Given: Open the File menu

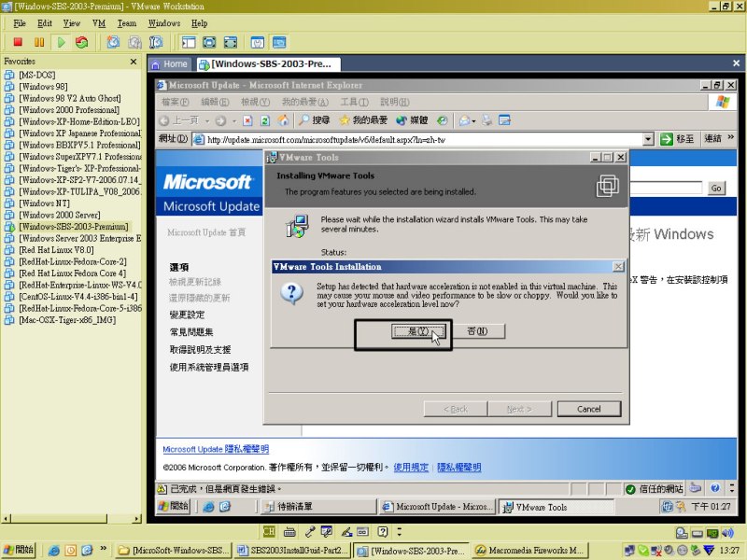Looking at the screenshot, I should click(x=20, y=23).
